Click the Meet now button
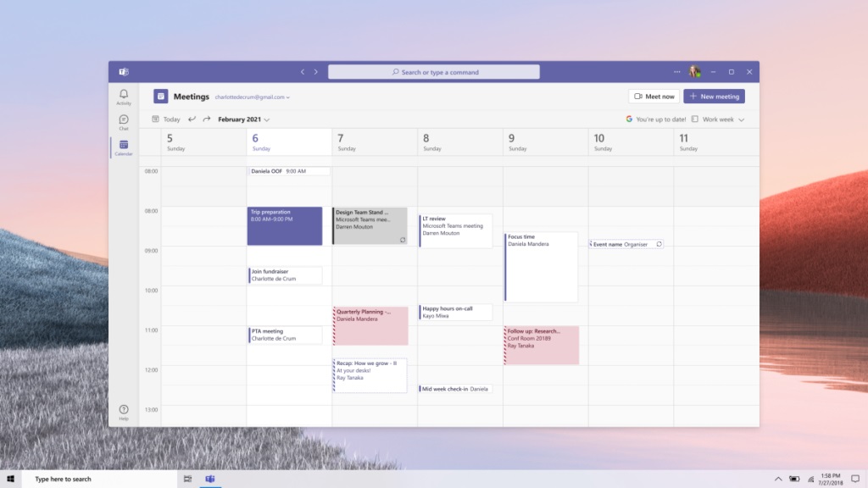Viewport: 868px width, 488px height. point(654,97)
